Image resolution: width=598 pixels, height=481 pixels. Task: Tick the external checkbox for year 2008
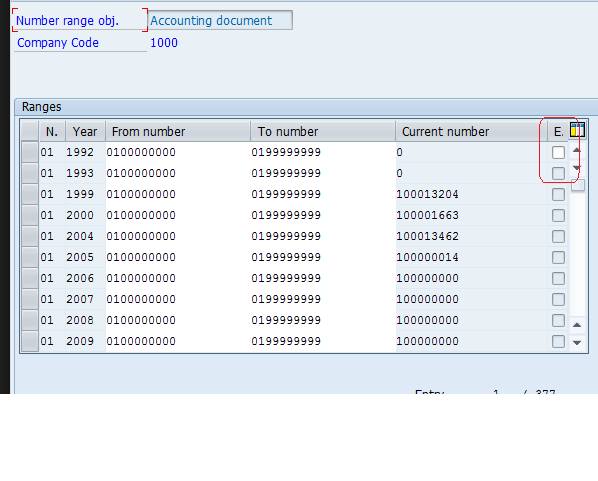pyautogui.click(x=558, y=320)
